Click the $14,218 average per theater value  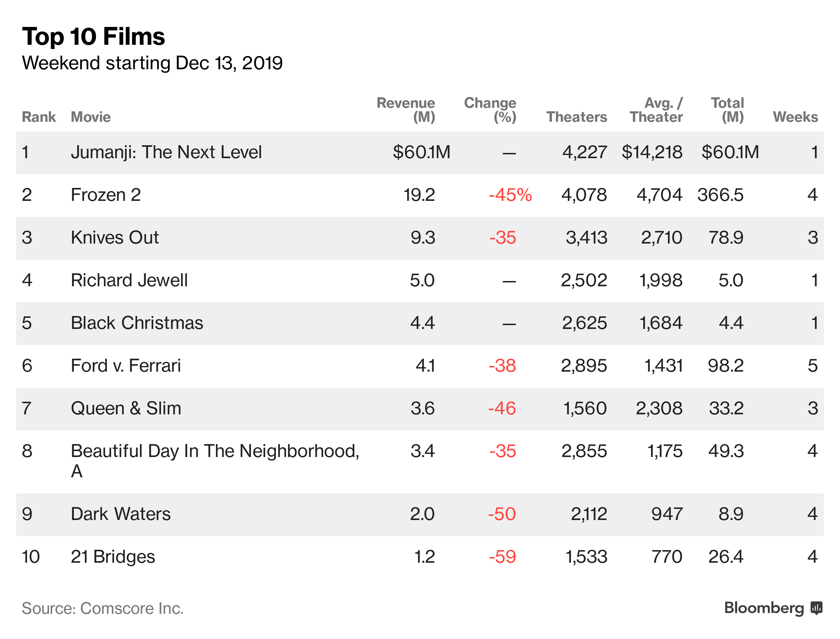652,152
